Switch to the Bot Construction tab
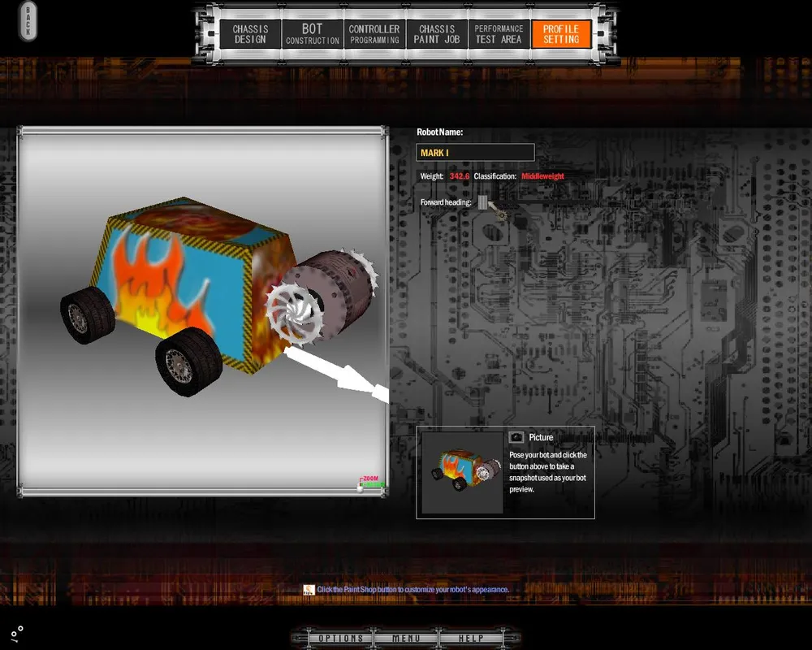 click(313, 34)
